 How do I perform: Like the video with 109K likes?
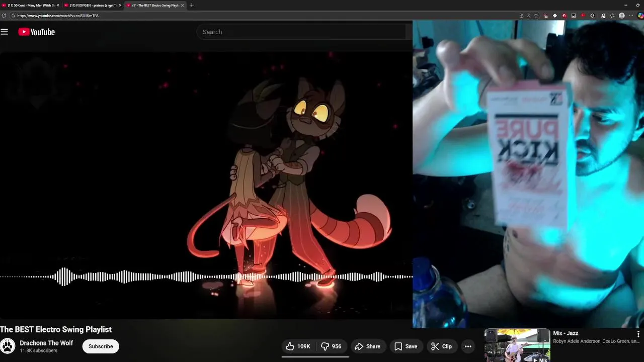[x=298, y=346]
